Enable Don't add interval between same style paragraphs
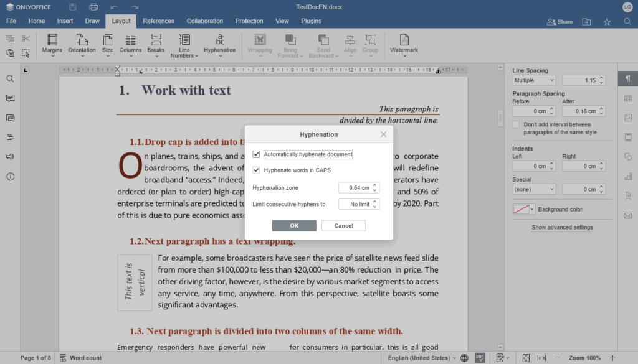638x364 pixels. pos(516,124)
